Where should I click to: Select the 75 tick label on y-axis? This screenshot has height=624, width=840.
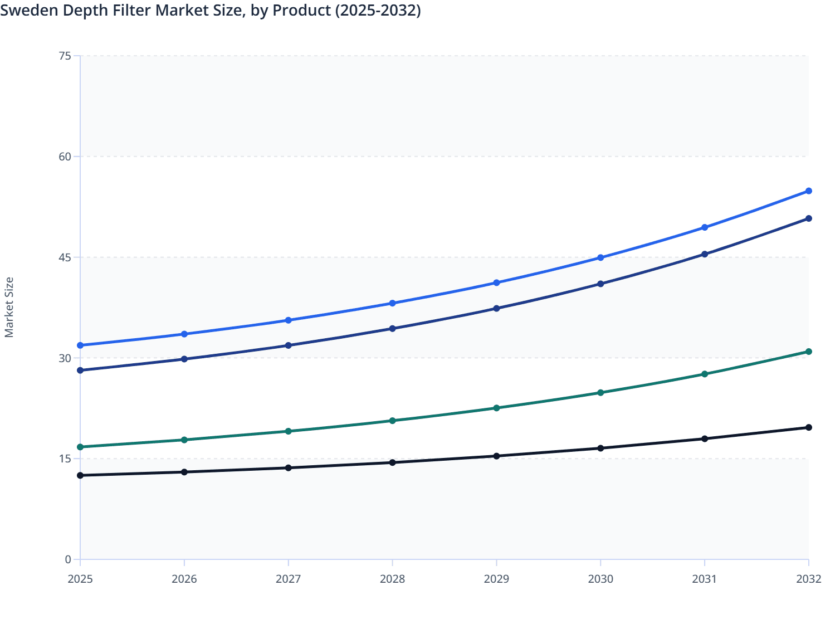(65, 55)
